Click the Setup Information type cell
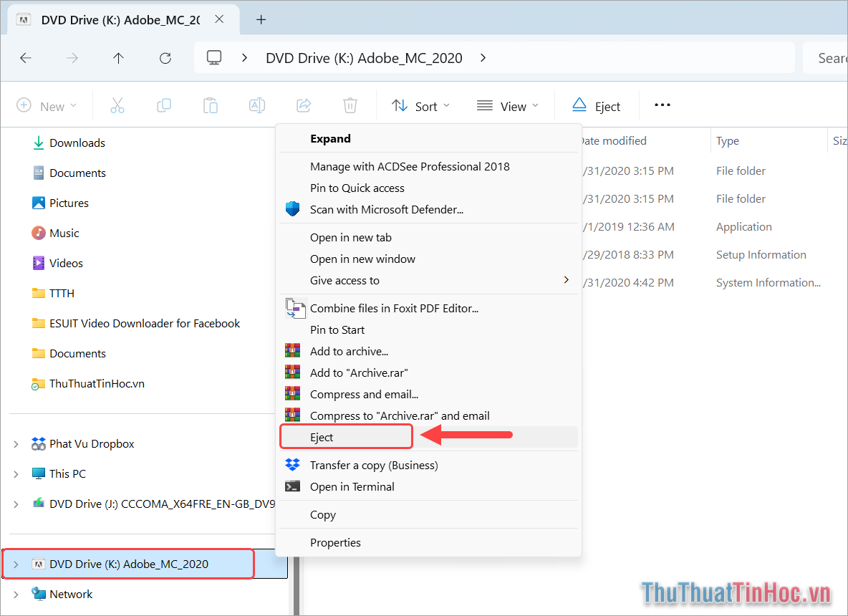848x616 pixels. click(x=761, y=255)
